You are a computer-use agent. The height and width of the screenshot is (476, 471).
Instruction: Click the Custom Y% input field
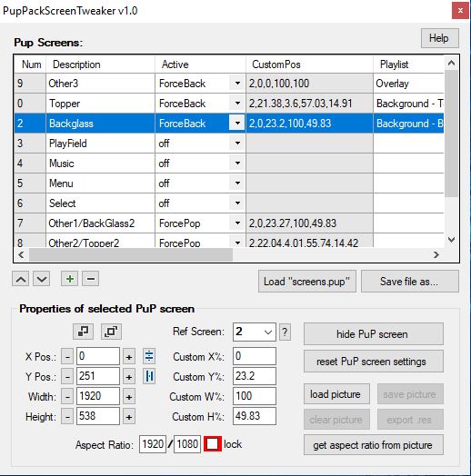click(x=255, y=376)
